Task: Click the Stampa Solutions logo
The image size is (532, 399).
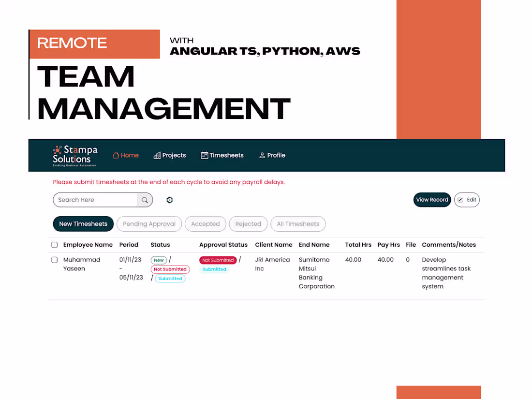Action: point(74,155)
